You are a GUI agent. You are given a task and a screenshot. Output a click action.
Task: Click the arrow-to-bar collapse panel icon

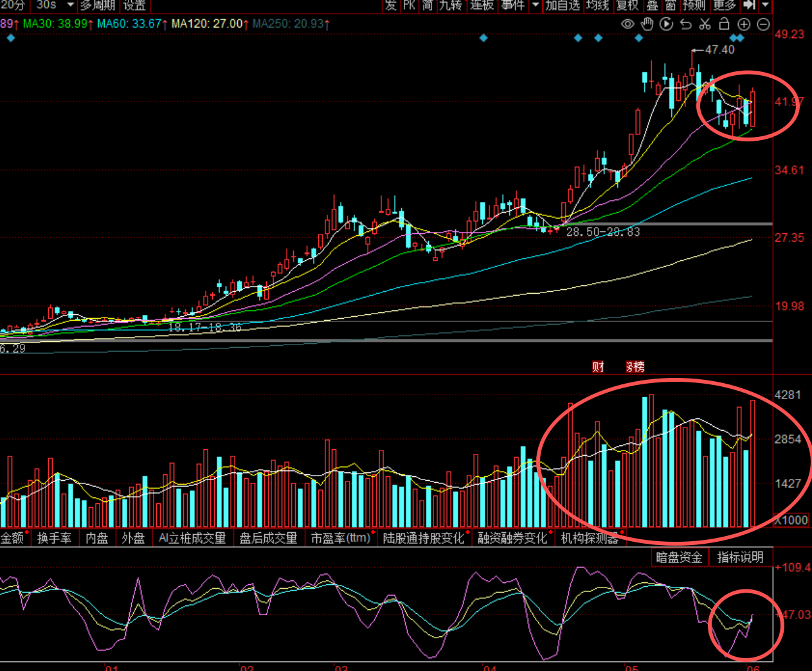[x=749, y=5]
